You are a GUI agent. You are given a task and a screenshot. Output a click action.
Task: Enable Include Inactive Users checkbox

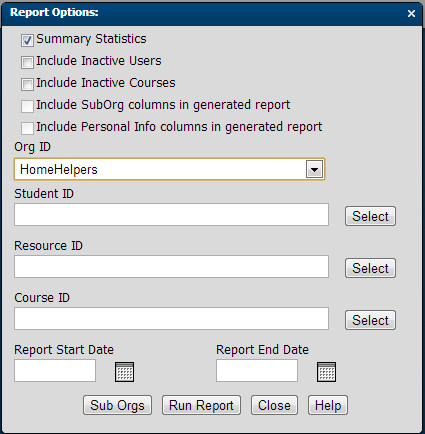(27, 62)
